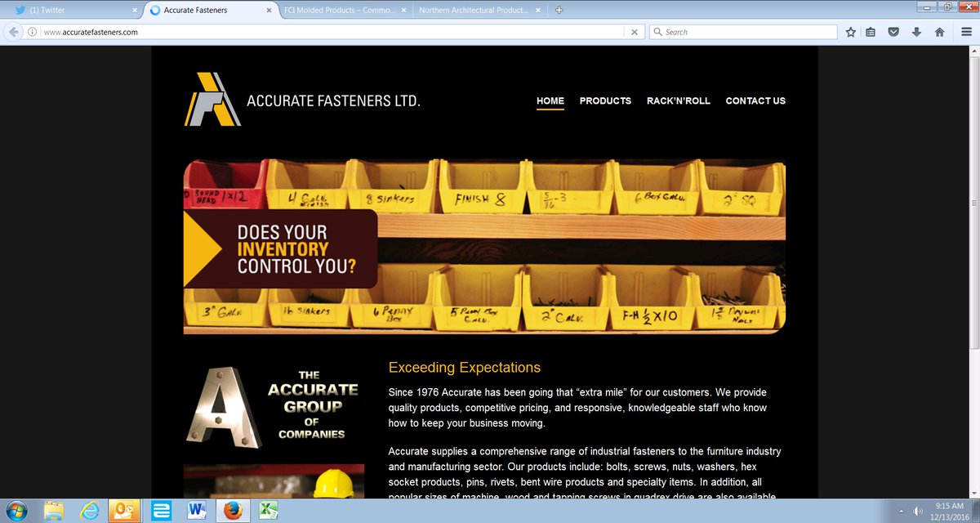Save this page to Pocket
This screenshot has width=980, height=523.
pyautogui.click(x=893, y=31)
